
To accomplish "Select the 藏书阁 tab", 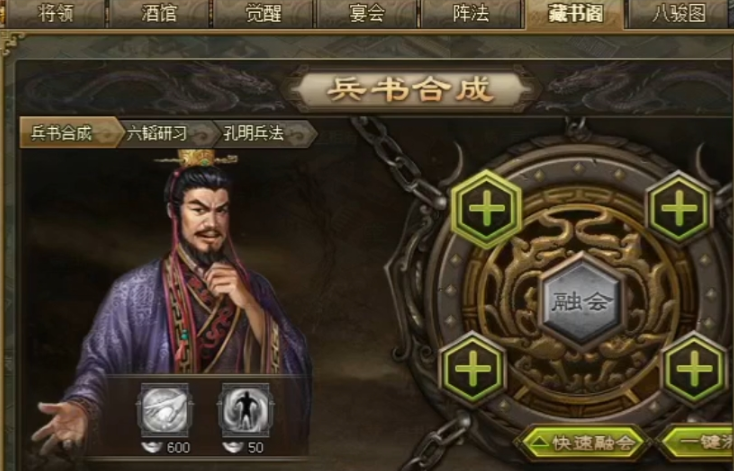I will click(x=575, y=14).
